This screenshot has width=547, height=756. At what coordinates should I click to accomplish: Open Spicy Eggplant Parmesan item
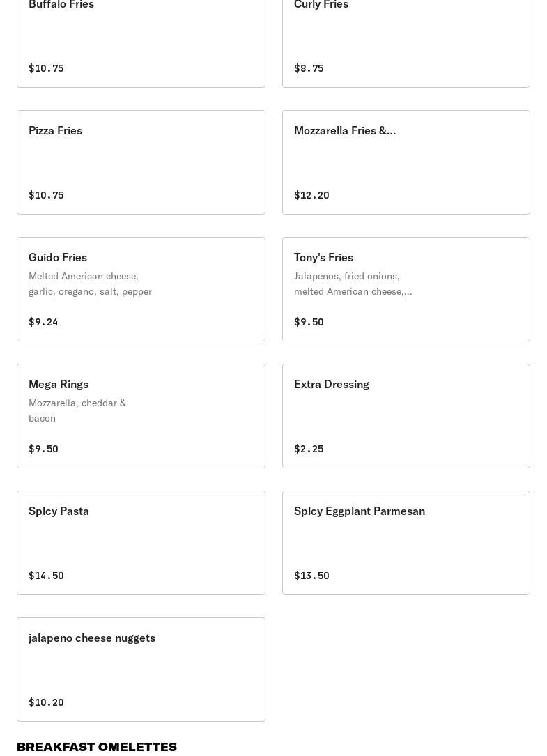406,543
